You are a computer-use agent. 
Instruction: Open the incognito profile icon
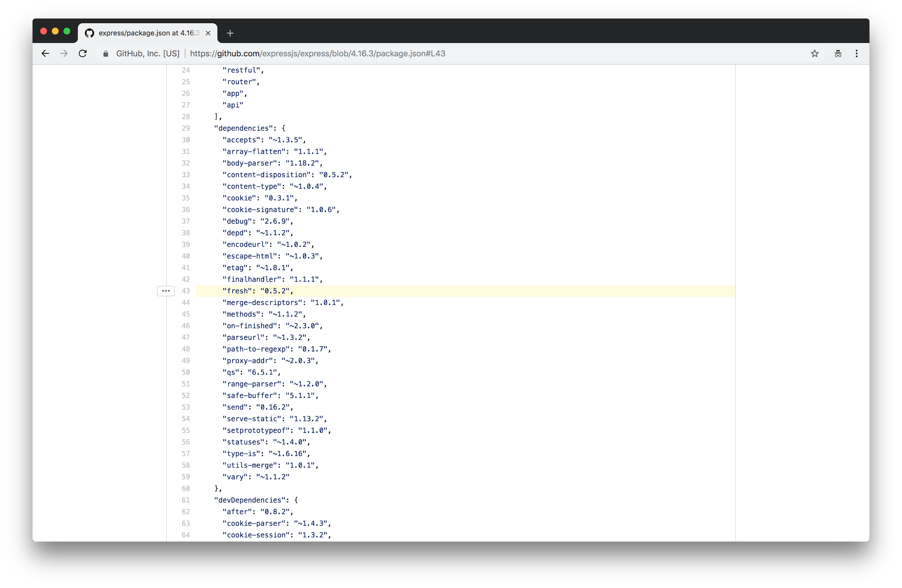click(837, 53)
